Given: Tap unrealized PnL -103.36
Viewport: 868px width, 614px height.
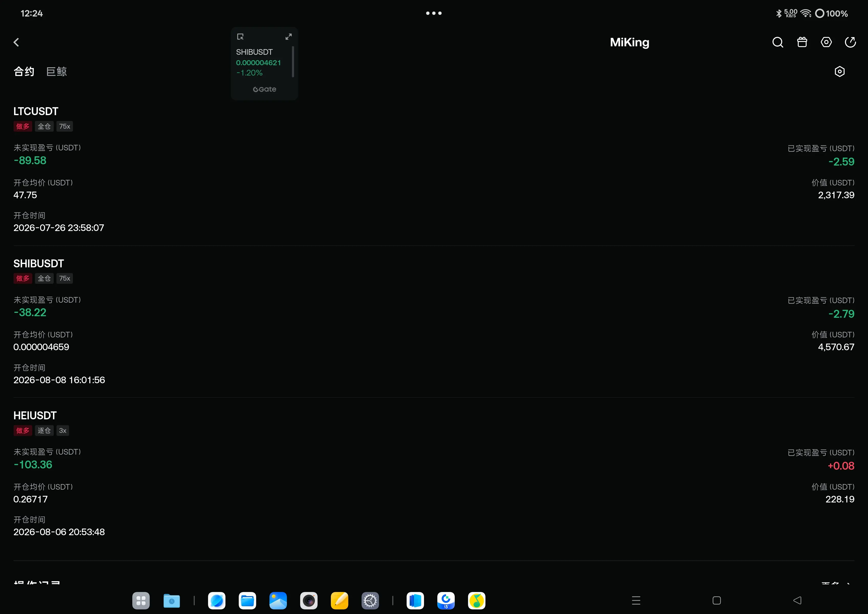Looking at the screenshot, I should coord(33,465).
